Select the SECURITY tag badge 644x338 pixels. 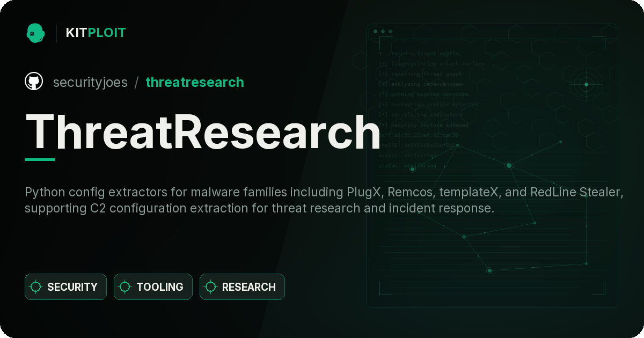click(65, 287)
